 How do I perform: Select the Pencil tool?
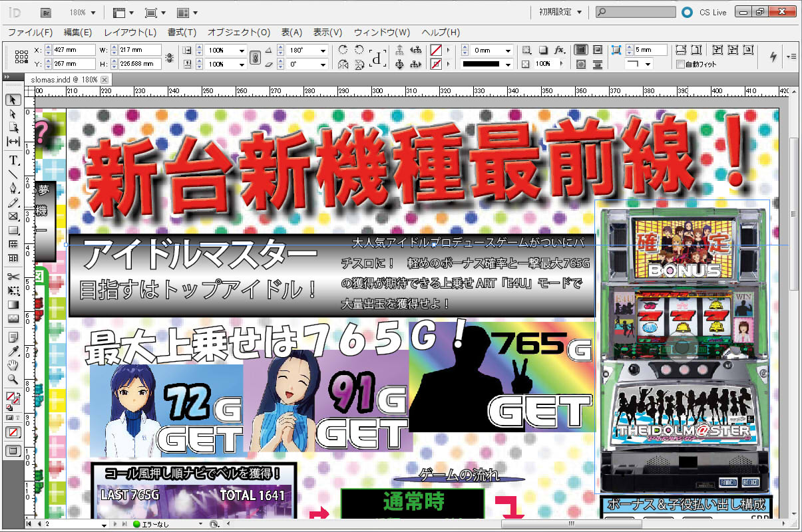13,202
